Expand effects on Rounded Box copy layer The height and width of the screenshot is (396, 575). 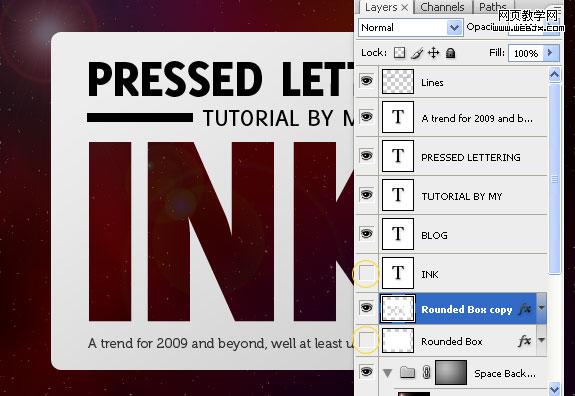click(x=541, y=308)
